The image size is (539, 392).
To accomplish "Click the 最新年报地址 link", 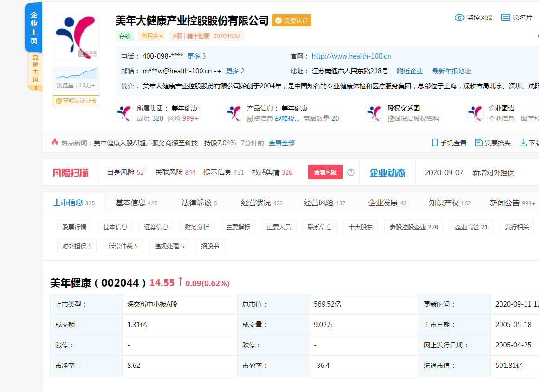I will click(451, 71).
